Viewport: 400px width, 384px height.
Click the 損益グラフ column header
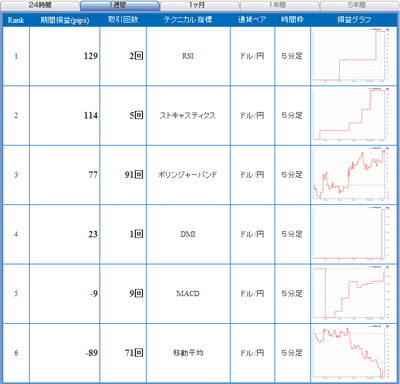tap(354, 20)
